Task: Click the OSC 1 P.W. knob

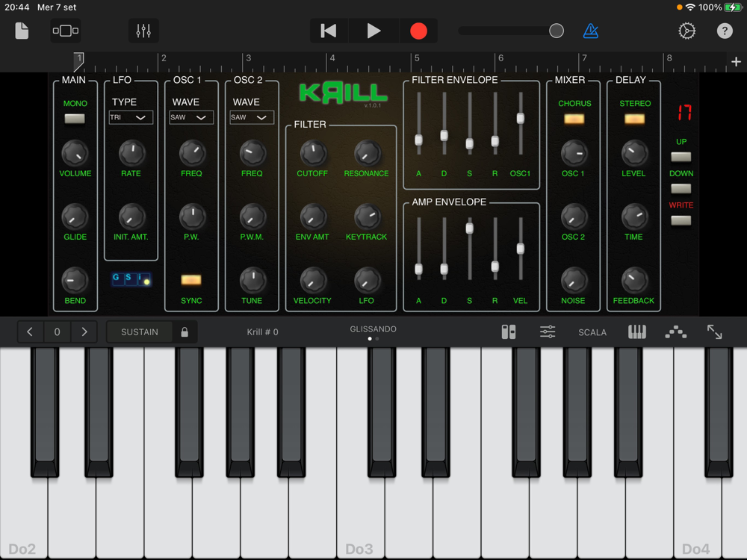Action: coord(192,217)
